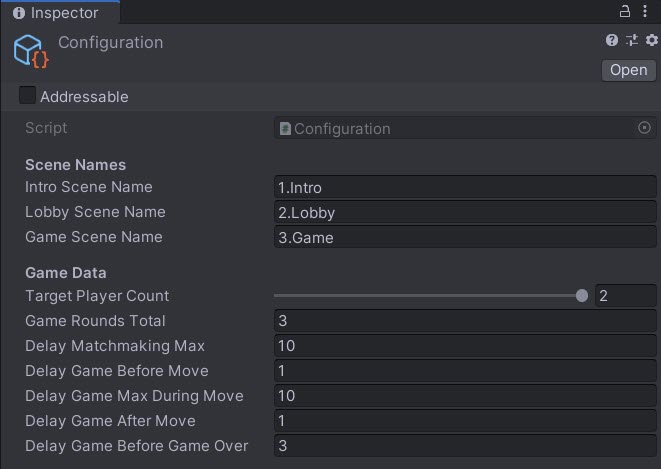Image resolution: width=661 pixels, height=469 pixels.
Task: Click the script object picker circle
Action: pyautogui.click(x=644, y=128)
